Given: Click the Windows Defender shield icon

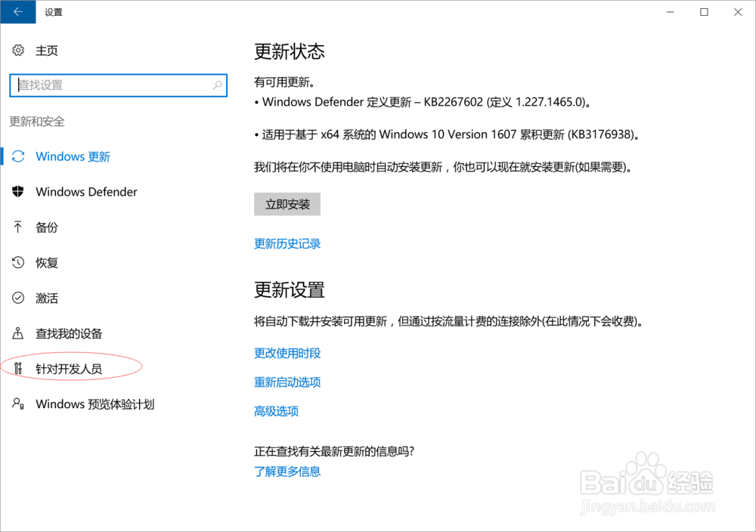Looking at the screenshot, I should pyautogui.click(x=18, y=192).
